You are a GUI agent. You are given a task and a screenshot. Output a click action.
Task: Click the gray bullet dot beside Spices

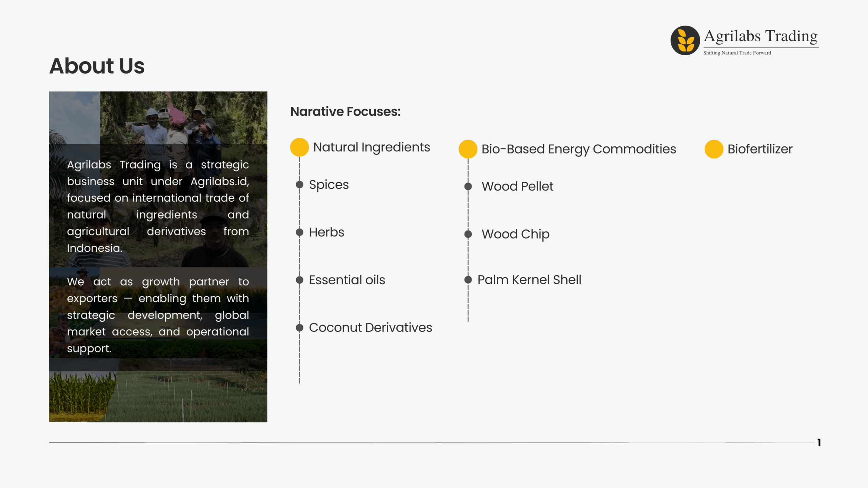299,184
